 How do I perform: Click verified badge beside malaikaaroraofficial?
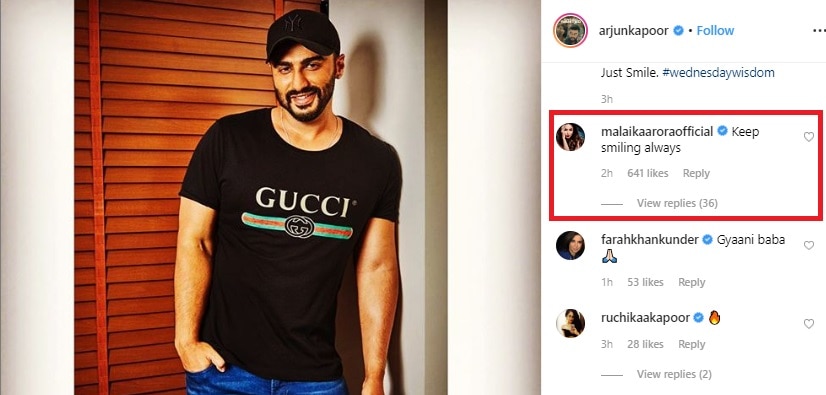tap(723, 131)
